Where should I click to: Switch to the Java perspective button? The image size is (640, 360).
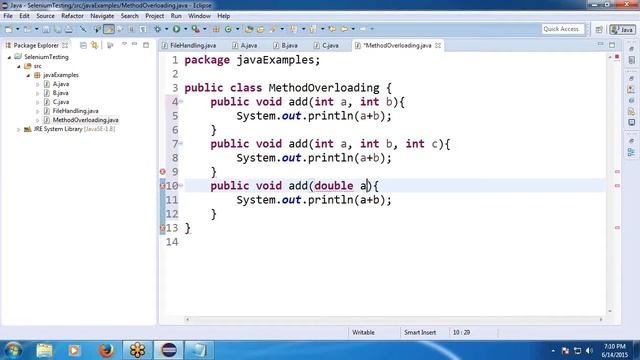(622, 29)
